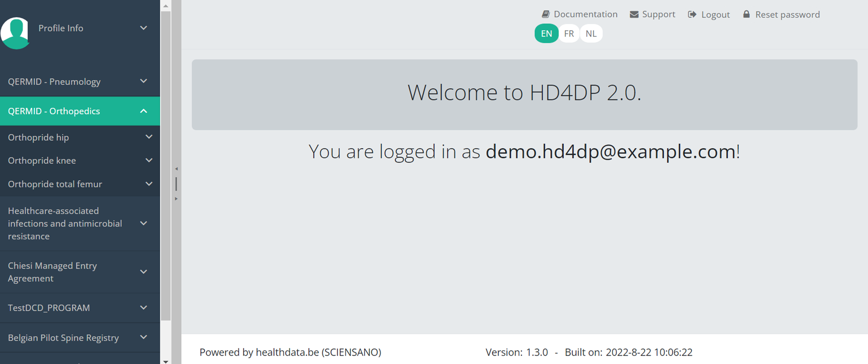Switch language to NL
Viewport: 868px width, 364px height.
591,34
